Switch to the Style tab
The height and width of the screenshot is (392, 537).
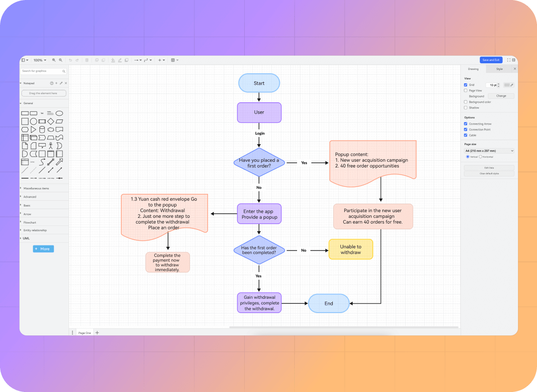(x=499, y=69)
